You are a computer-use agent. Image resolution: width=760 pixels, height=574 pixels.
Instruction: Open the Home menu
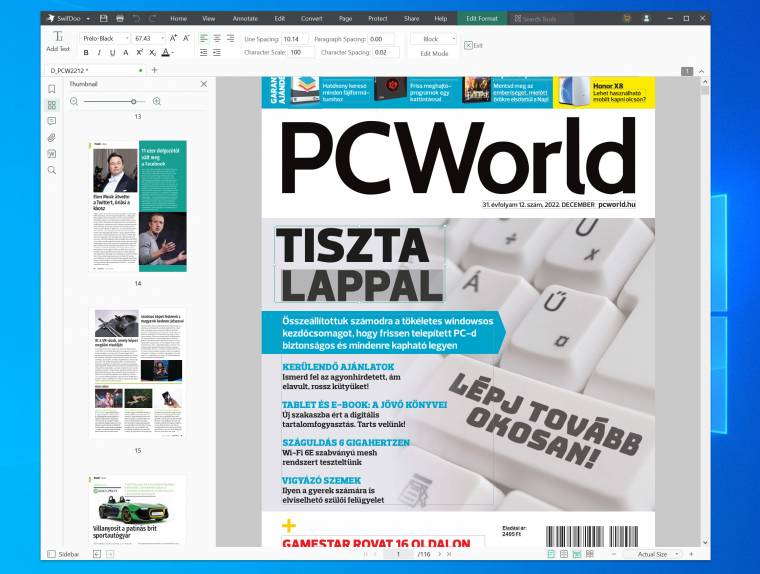point(178,18)
